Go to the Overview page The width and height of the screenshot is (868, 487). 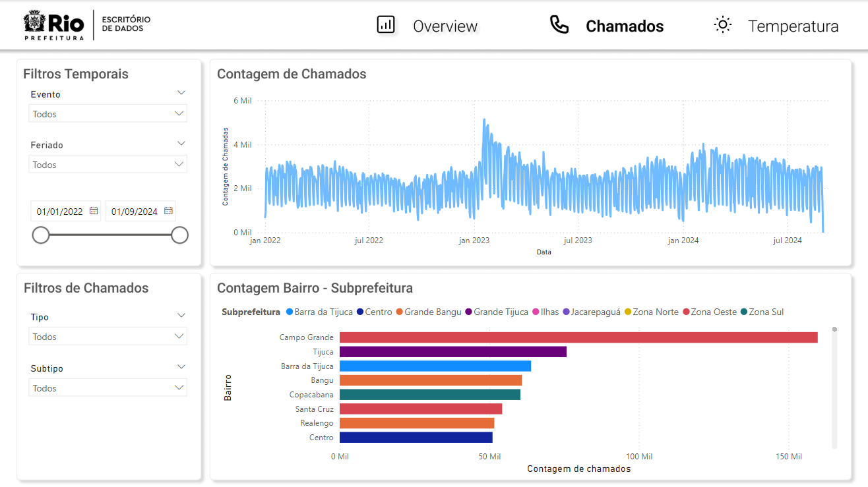coord(445,26)
